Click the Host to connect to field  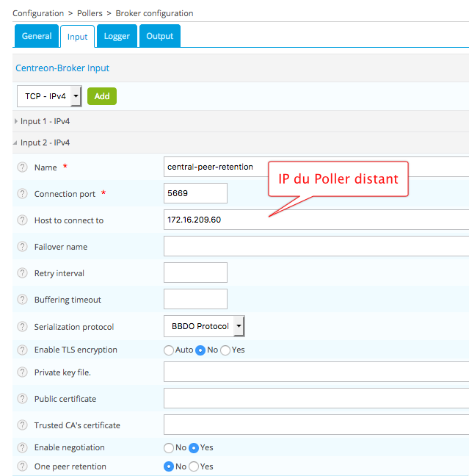[316, 220]
